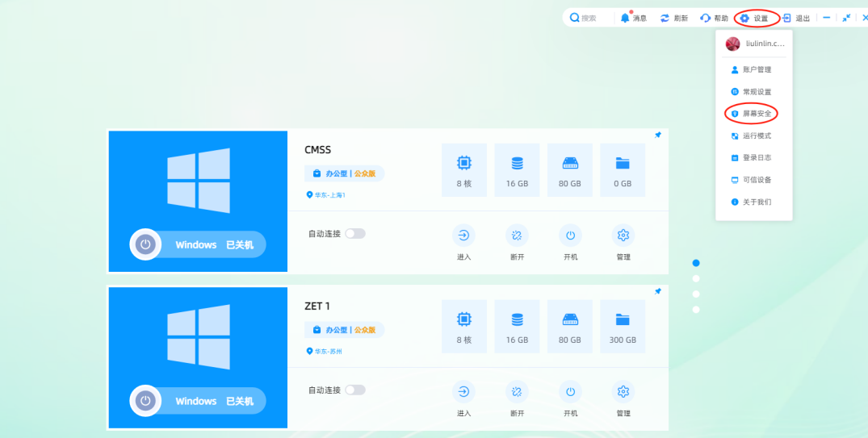Select 常规设置 from settings menu

(x=751, y=92)
